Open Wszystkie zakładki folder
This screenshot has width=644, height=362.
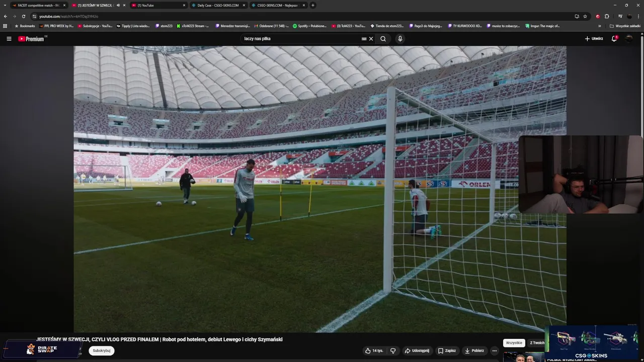[x=625, y=26]
